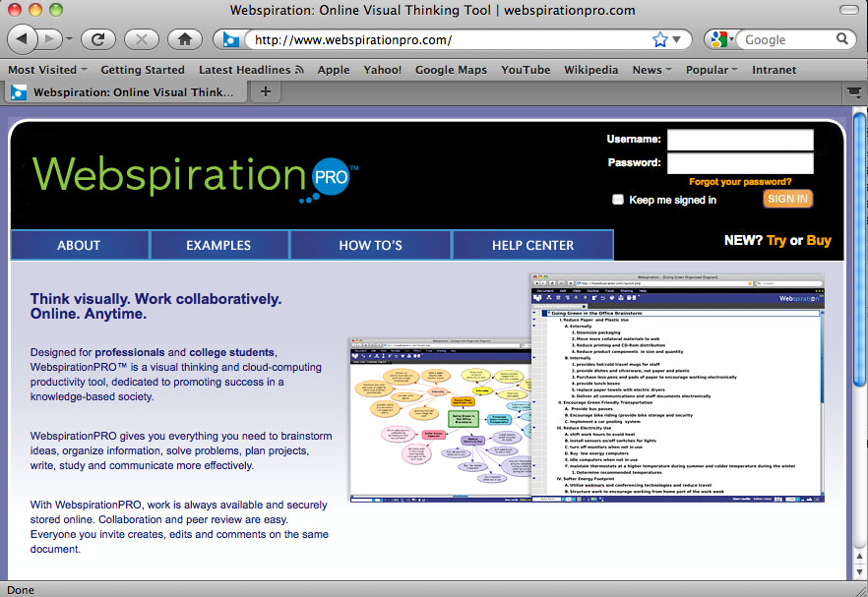Click the scrollbar down arrow

coord(859,571)
